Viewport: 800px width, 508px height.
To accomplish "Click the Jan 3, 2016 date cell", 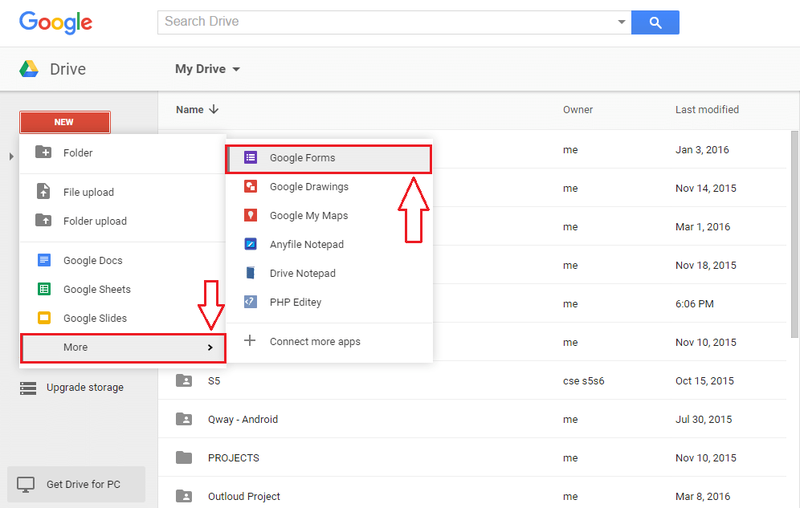I will (702, 149).
